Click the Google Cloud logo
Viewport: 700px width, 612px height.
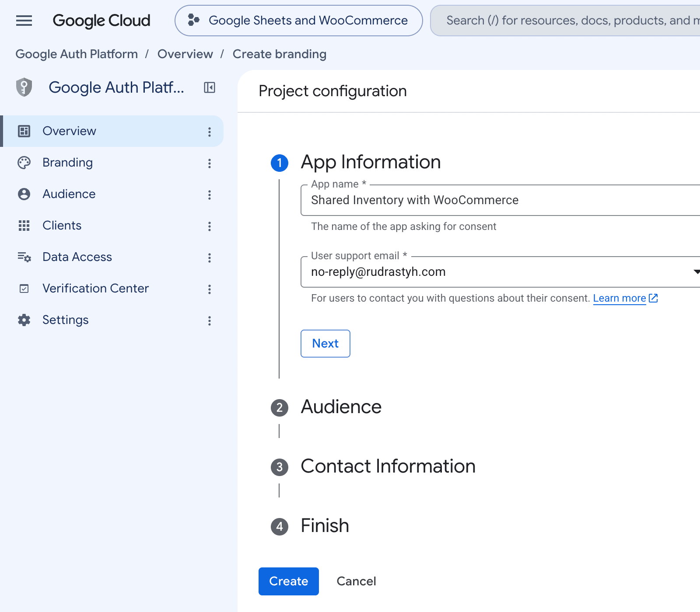(101, 21)
